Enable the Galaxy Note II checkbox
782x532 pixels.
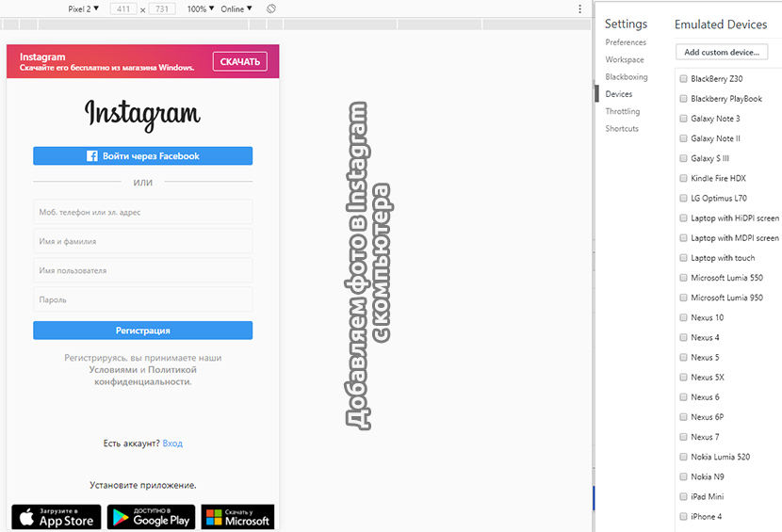click(x=683, y=138)
